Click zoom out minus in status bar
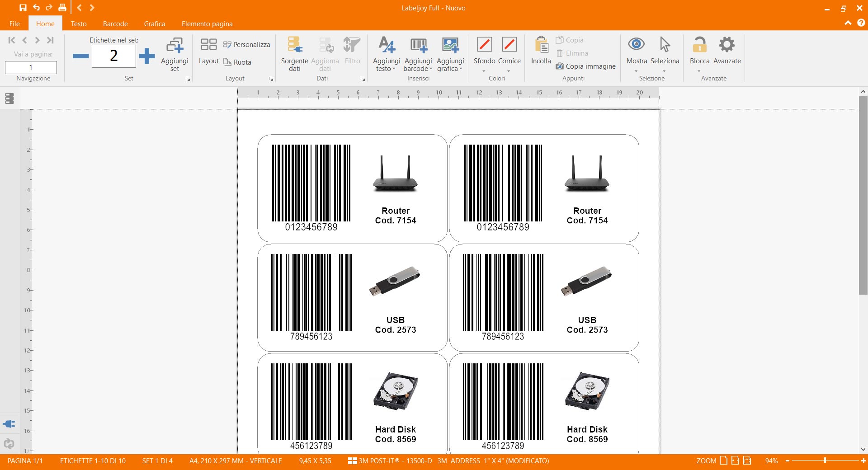868x470 pixels. coord(788,461)
